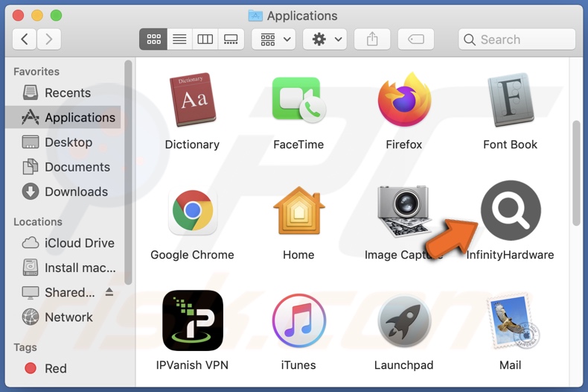The width and height of the screenshot is (588, 392).
Task: Click the "FaceTime" label
Action: pyautogui.click(x=298, y=145)
